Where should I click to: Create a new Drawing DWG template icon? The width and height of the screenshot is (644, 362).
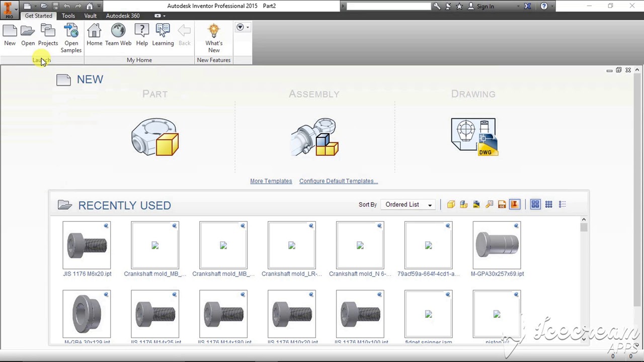[x=473, y=137]
